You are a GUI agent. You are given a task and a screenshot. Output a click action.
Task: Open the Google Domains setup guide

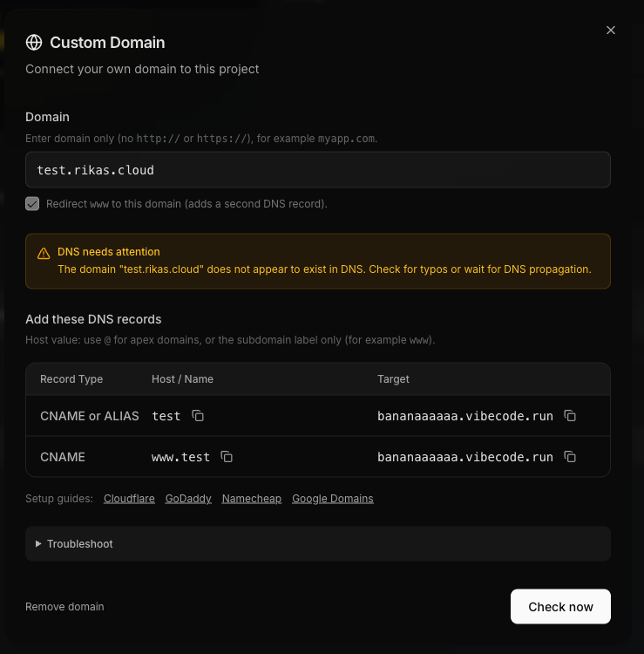(x=333, y=499)
